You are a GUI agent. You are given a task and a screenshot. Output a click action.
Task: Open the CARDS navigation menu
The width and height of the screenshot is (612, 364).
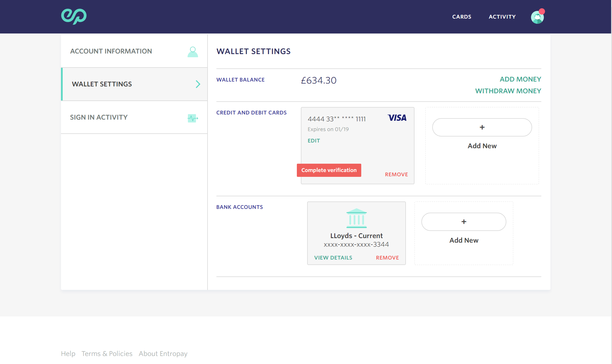tap(462, 17)
